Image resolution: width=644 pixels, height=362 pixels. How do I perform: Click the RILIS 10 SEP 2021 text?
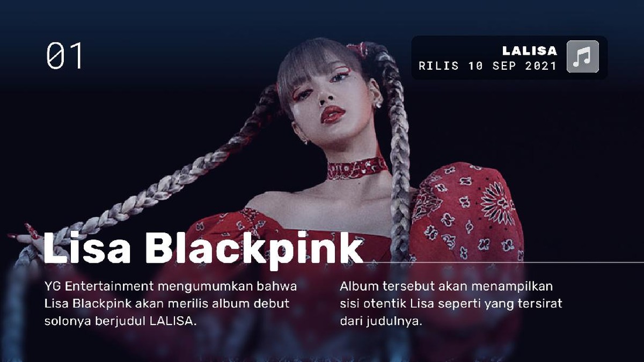488,66
